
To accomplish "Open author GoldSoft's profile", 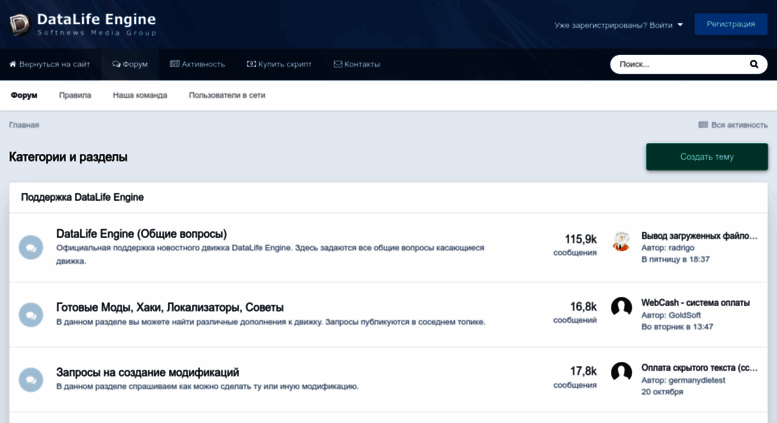I will pyautogui.click(x=684, y=315).
